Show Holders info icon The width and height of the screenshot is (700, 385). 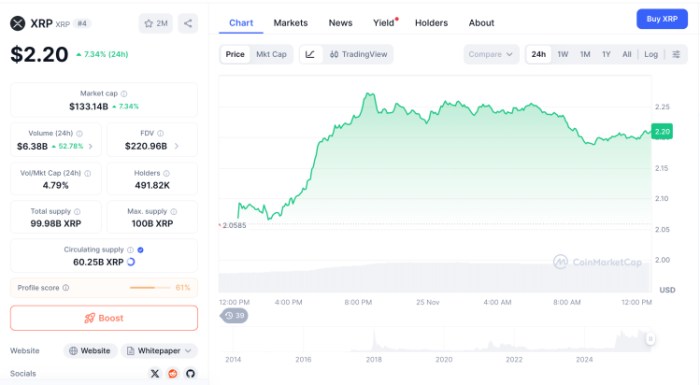click(166, 173)
